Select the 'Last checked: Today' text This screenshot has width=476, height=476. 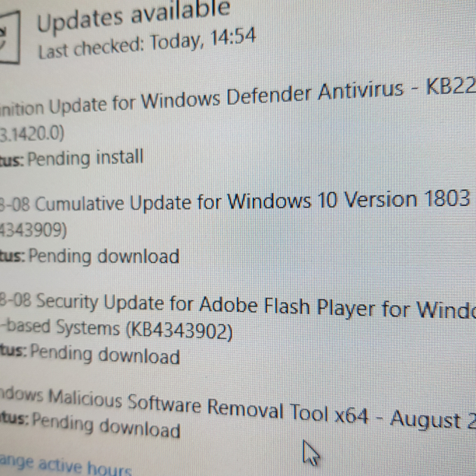[x=120, y=46]
